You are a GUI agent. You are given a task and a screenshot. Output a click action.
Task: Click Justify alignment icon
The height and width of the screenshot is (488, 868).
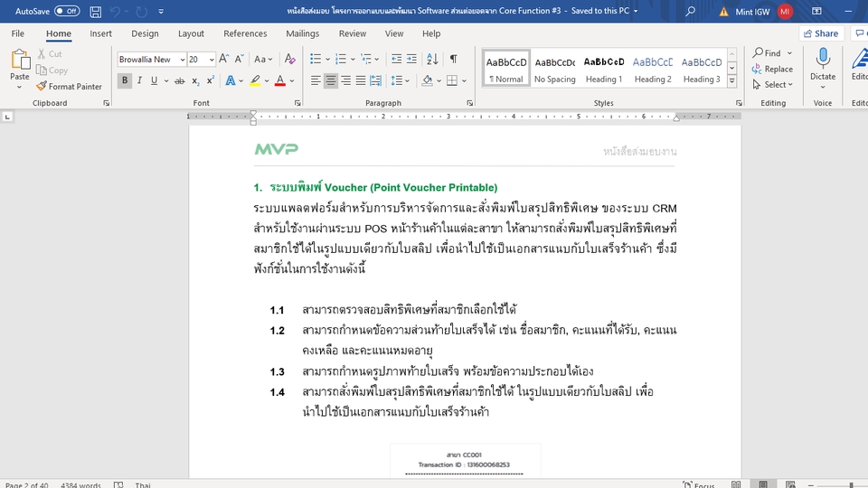pos(361,80)
